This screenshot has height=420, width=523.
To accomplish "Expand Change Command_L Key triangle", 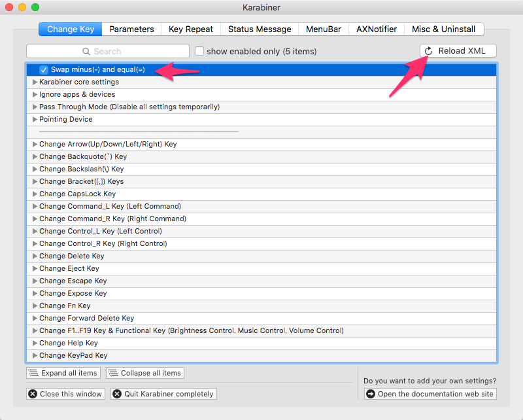I will tap(35, 206).
